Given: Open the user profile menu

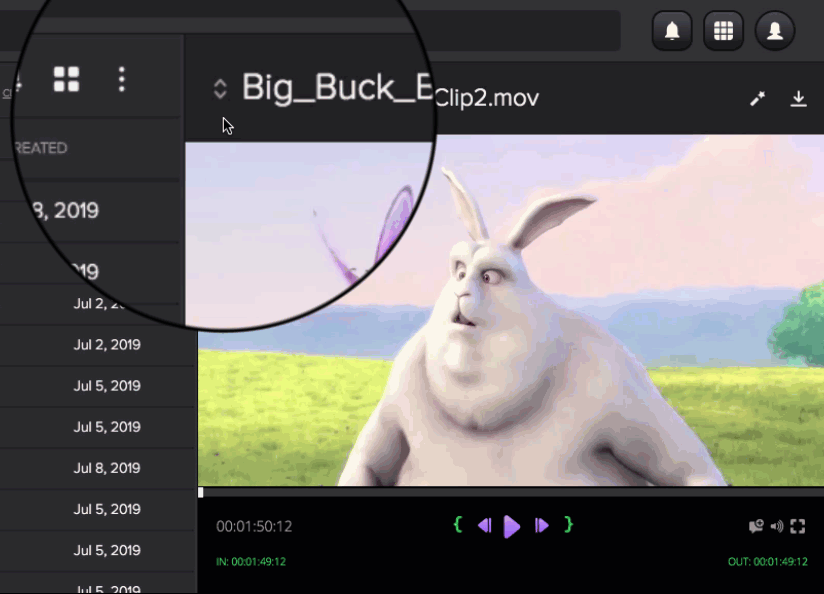Looking at the screenshot, I should pos(774,31).
